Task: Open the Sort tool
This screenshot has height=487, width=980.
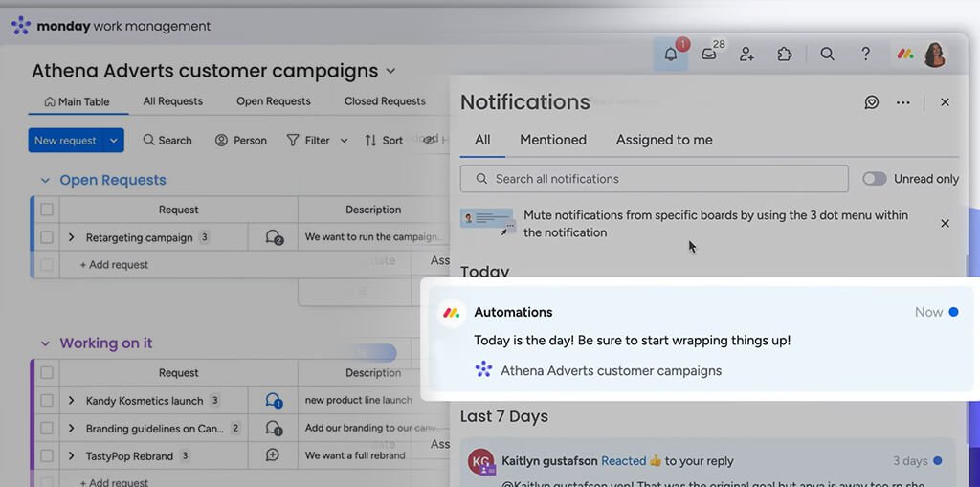Action: click(384, 140)
